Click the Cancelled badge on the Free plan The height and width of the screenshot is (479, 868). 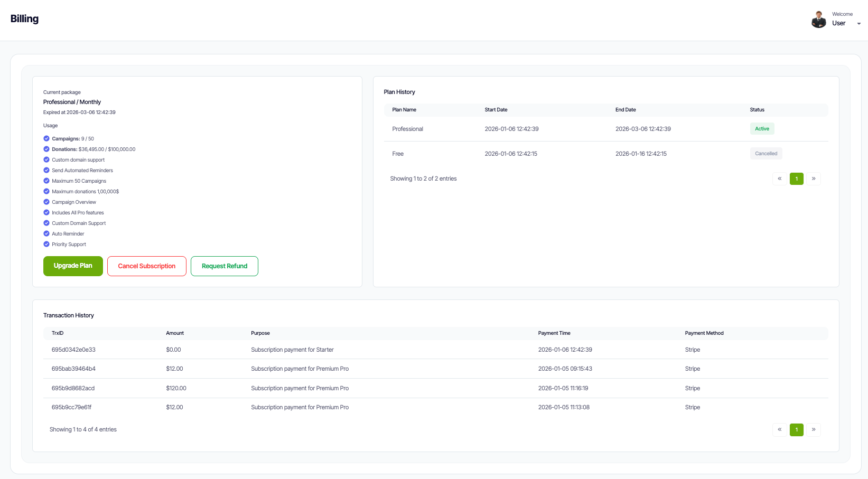766,153
